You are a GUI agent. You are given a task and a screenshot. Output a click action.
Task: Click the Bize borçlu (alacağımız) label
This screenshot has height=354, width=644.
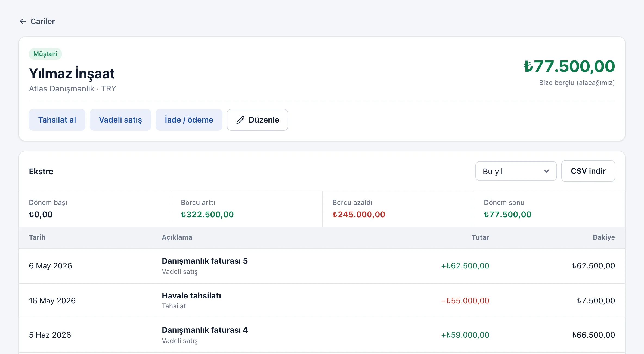tap(577, 83)
